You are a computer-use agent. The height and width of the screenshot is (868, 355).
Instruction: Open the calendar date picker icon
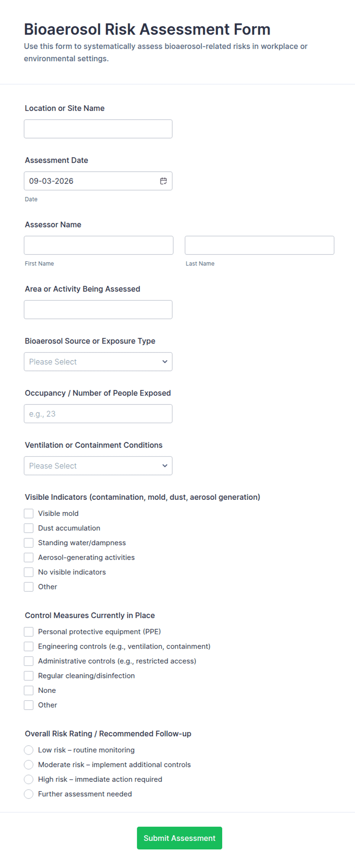pyautogui.click(x=163, y=181)
